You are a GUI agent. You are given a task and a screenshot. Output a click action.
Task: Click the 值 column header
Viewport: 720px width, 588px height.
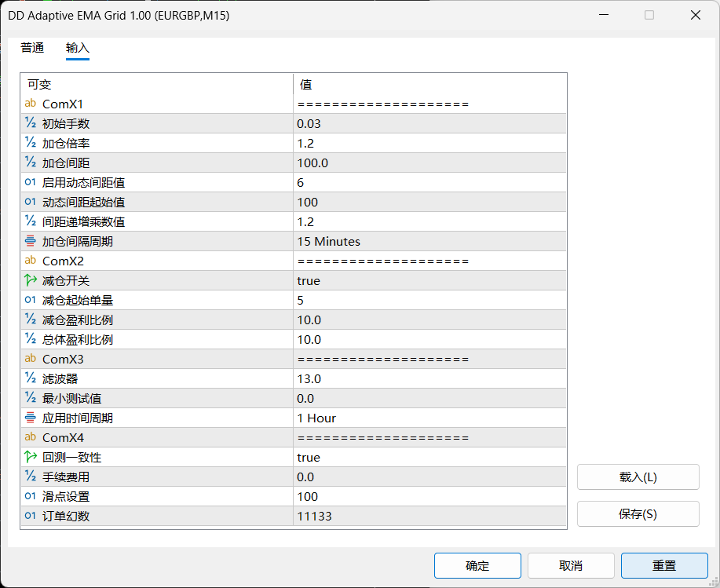429,85
